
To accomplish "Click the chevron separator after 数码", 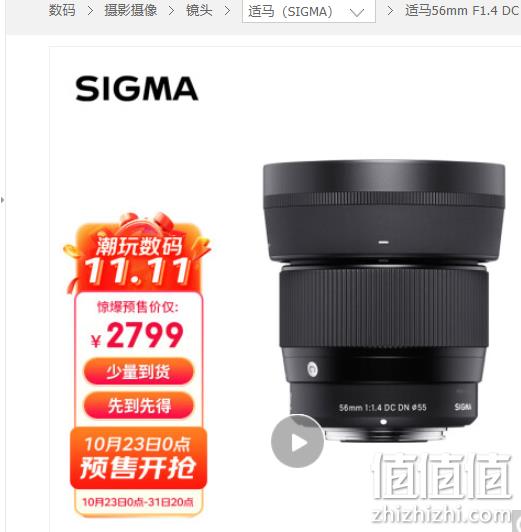I will click(x=90, y=11).
